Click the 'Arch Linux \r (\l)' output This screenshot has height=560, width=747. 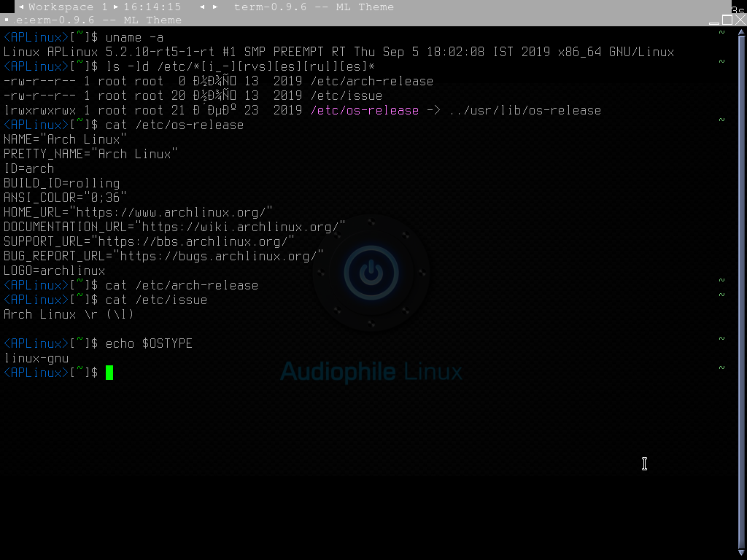click(69, 315)
